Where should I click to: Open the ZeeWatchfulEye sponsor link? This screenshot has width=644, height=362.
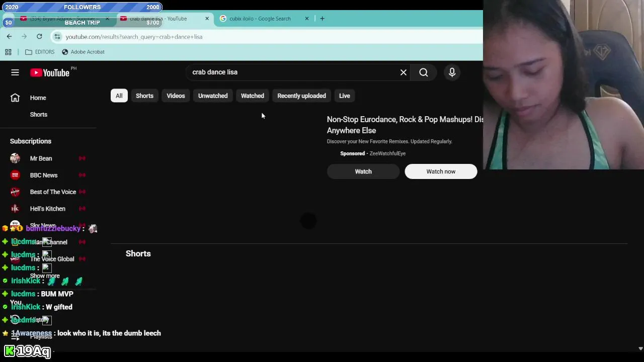[387, 153]
